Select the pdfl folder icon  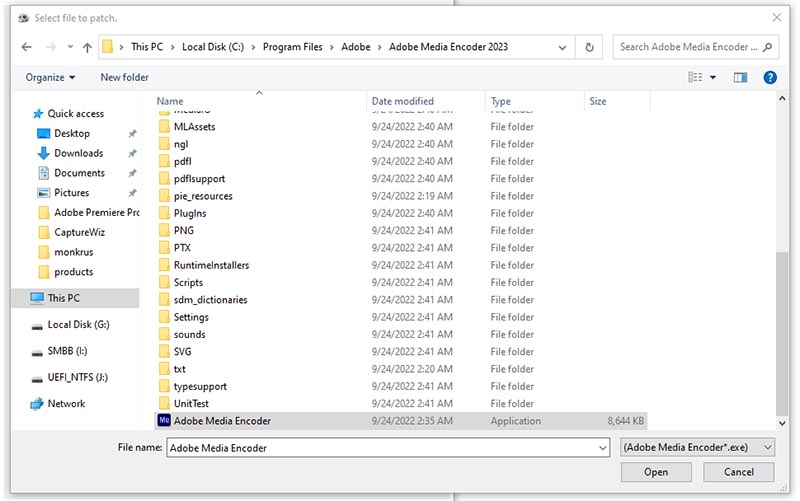164,162
